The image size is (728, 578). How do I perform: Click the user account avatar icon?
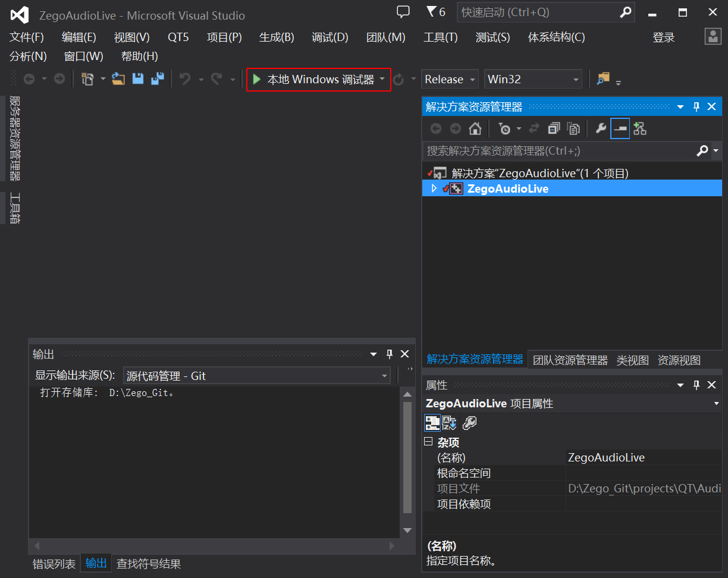[713, 37]
